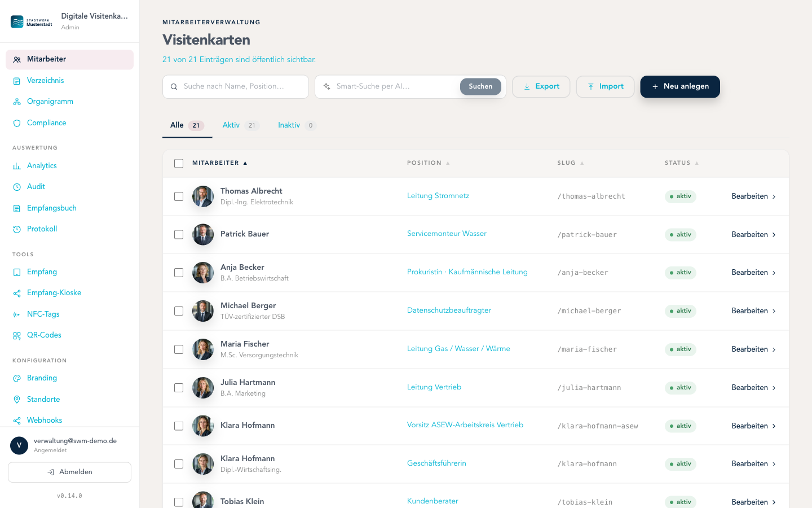Click the Import button
Viewport: 812px width, 508px height.
tap(605, 86)
